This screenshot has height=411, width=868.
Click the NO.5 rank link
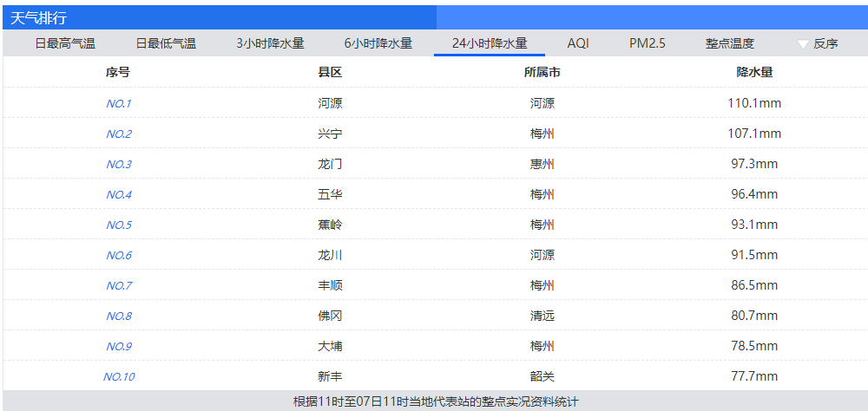click(x=118, y=225)
